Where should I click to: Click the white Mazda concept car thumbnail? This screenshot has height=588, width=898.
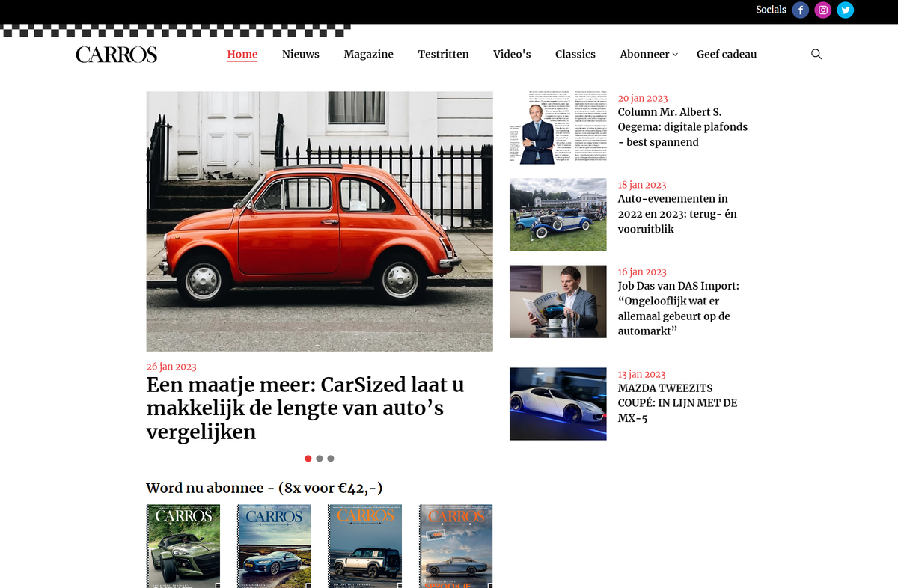558,403
